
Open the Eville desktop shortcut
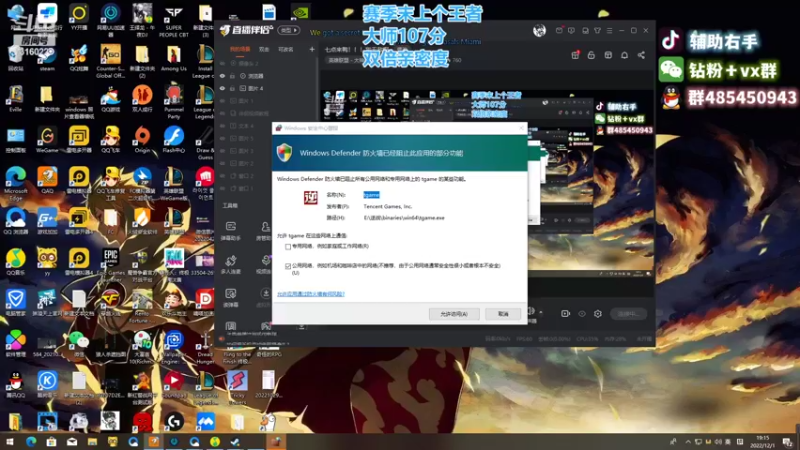tap(15, 99)
